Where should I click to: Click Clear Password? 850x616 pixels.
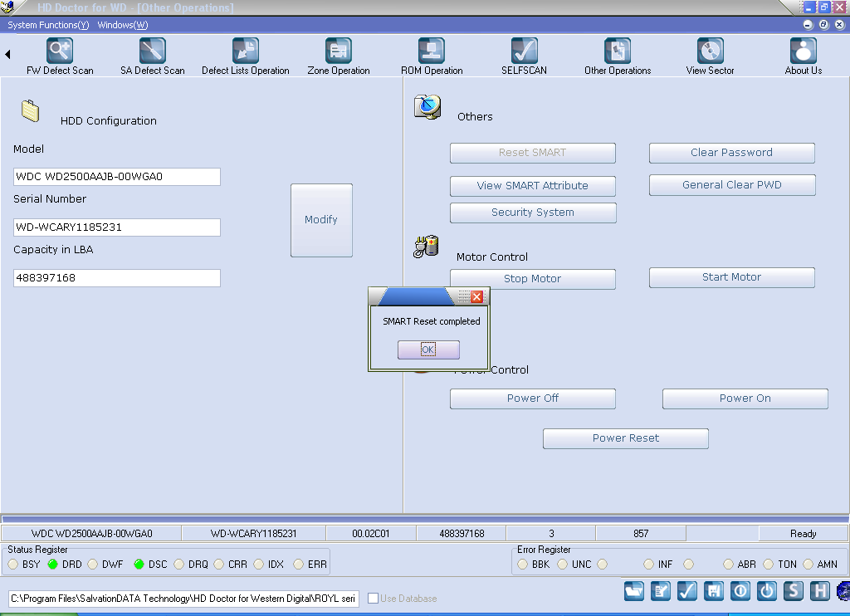pyautogui.click(x=732, y=153)
